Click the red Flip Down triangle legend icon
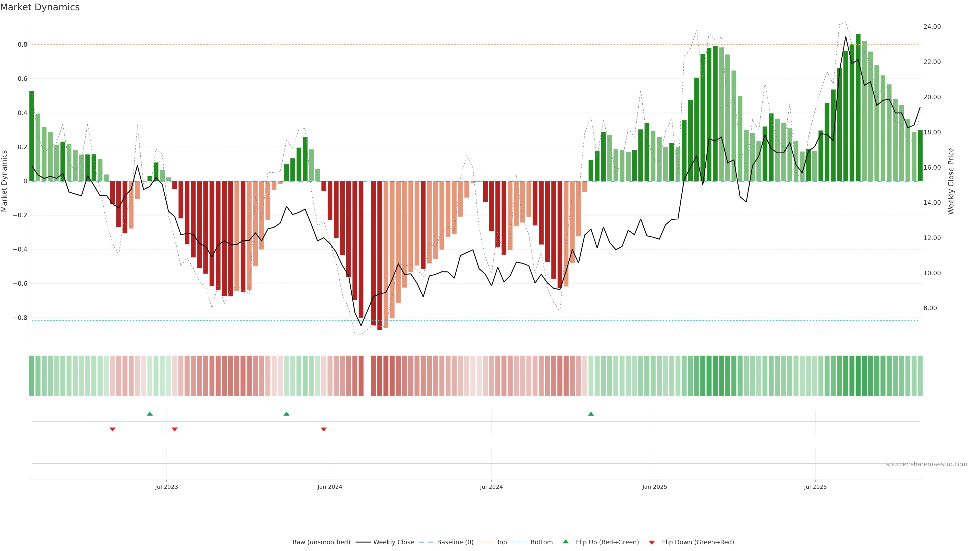The image size is (980, 551). (x=652, y=543)
